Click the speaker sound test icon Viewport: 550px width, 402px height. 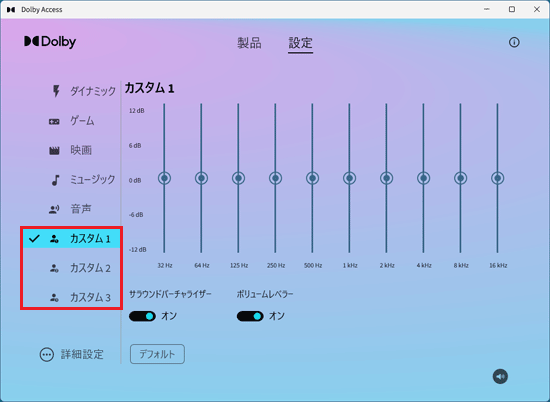[500, 377]
